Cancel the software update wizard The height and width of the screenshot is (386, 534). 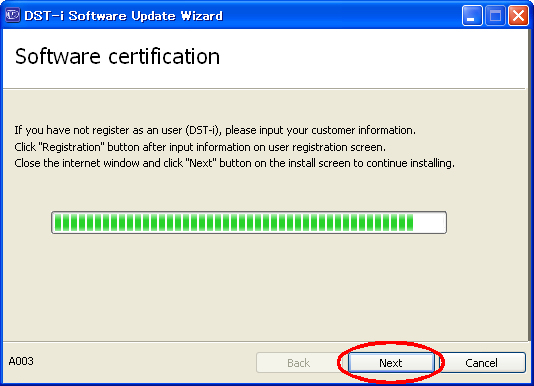coord(482,362)
